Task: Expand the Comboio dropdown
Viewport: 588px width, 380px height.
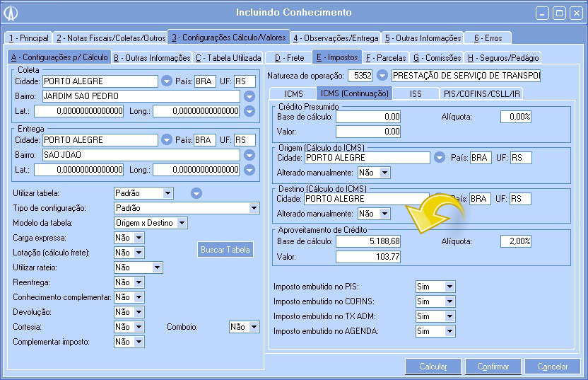Action: coord(254,327)
